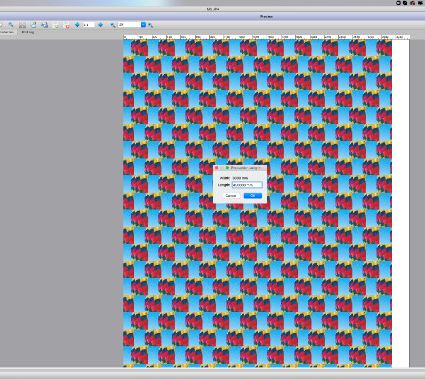Click the leftmost magnifier icon in the toolbar
Screen dimensions: 425x379
coord(11,25)
